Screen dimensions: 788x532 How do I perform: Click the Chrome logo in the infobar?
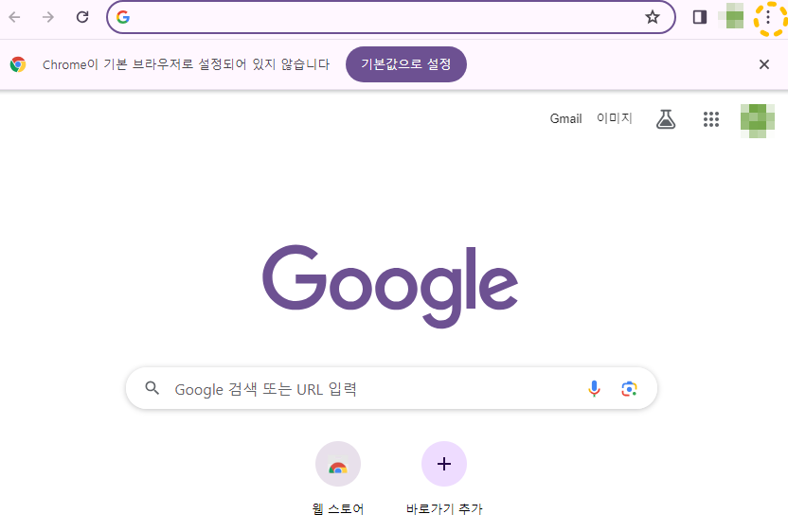pyautogui.click(x=18, y=64)
